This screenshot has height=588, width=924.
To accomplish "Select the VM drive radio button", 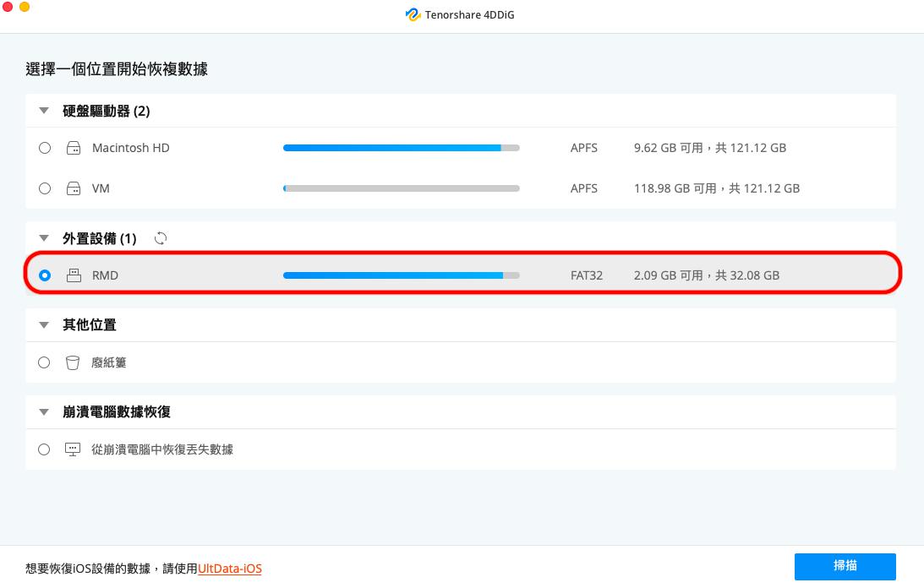I will click(x=45, y=188).
